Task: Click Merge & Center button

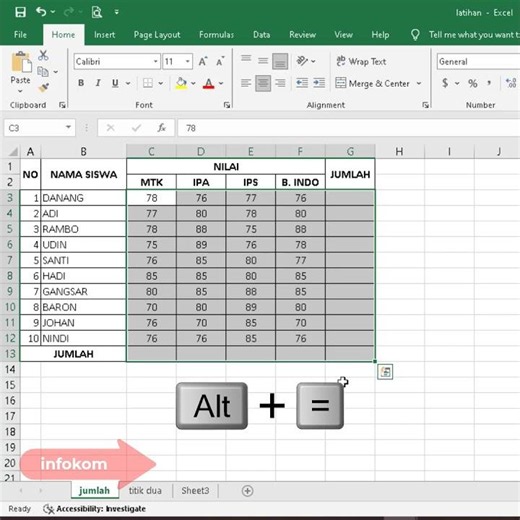Action: pyautogui.click(x=372, y=83)
